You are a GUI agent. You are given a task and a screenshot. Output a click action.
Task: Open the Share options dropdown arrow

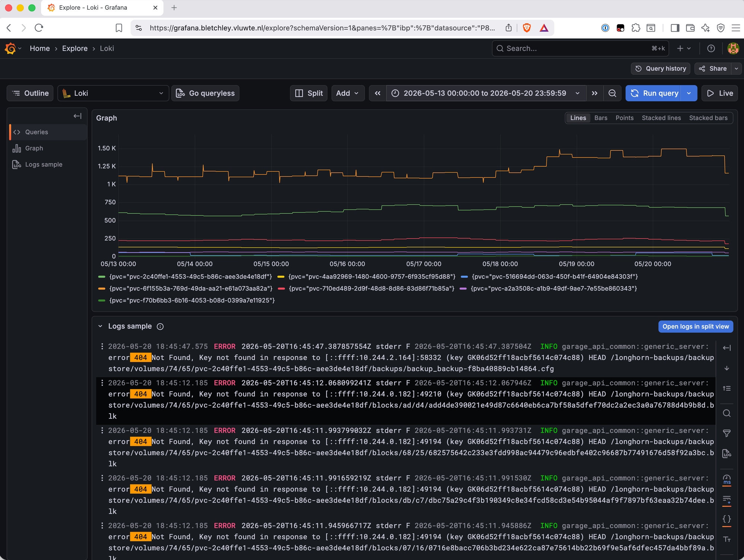pos(736,68)
